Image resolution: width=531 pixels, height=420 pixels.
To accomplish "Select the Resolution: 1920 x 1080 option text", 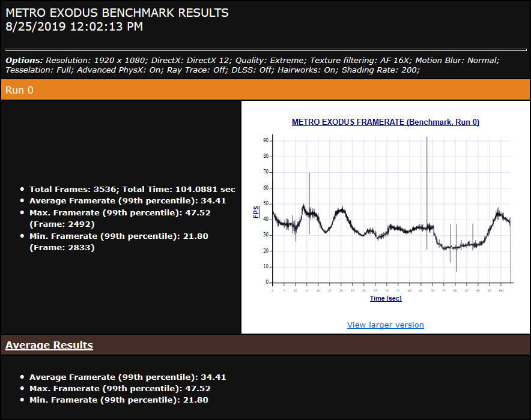I will point(97,61).
